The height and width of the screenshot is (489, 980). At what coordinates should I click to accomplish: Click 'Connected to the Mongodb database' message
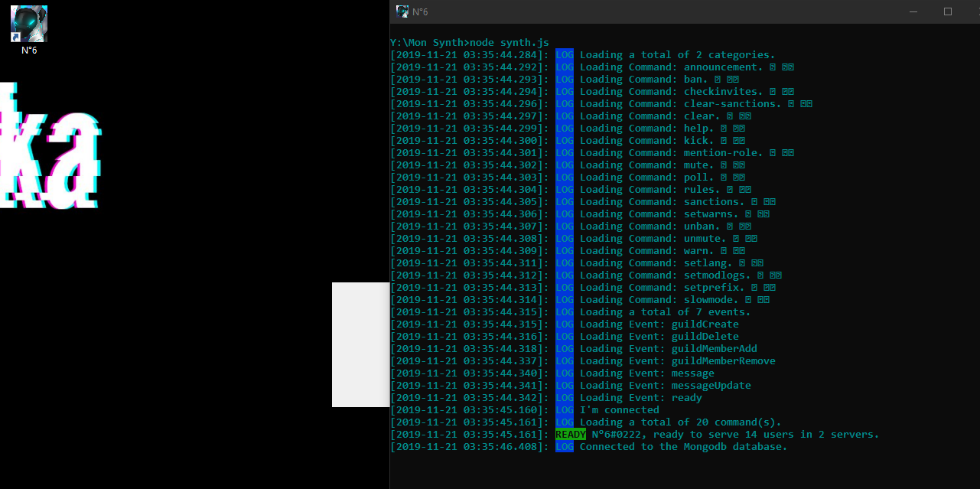[x=683, y=447]
